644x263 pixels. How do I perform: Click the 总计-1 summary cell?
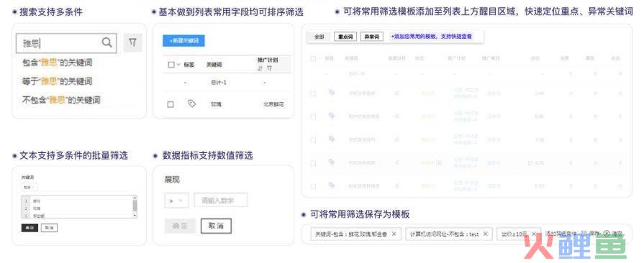coord(219,83)
